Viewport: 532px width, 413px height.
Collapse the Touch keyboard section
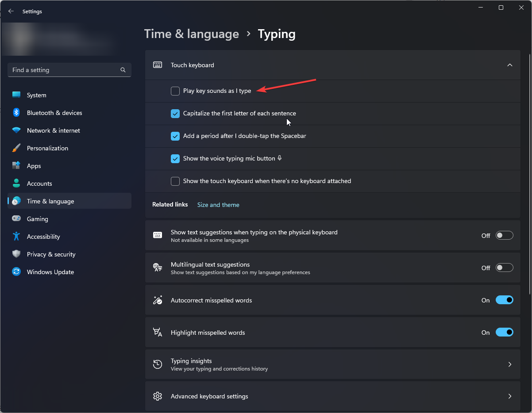click(509, 65)
